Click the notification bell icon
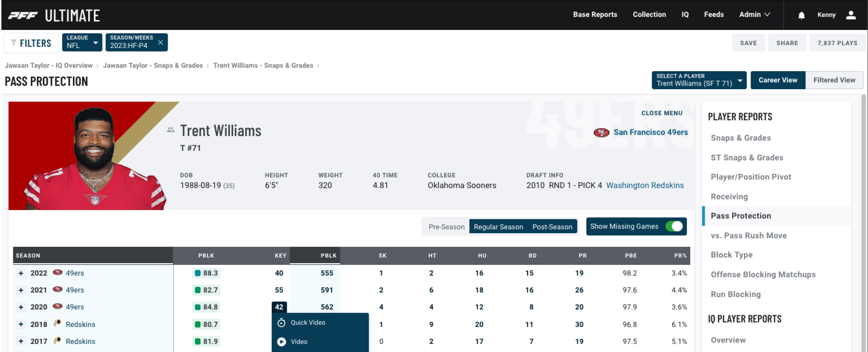 801,15
